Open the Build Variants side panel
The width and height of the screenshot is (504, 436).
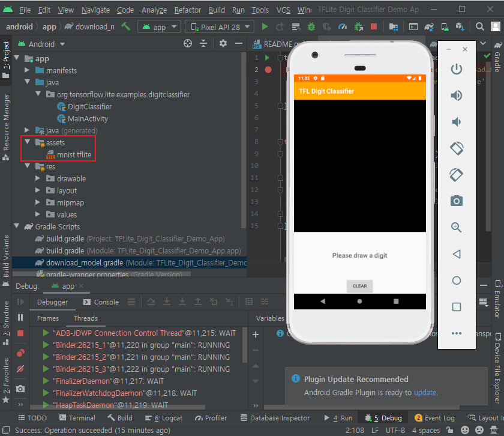[6, 260]
